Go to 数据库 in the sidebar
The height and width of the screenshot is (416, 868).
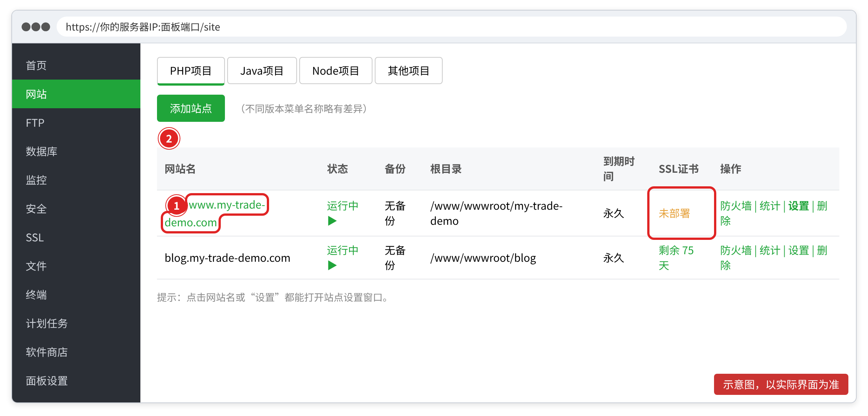pyautogui.click(x=76, y=151)
